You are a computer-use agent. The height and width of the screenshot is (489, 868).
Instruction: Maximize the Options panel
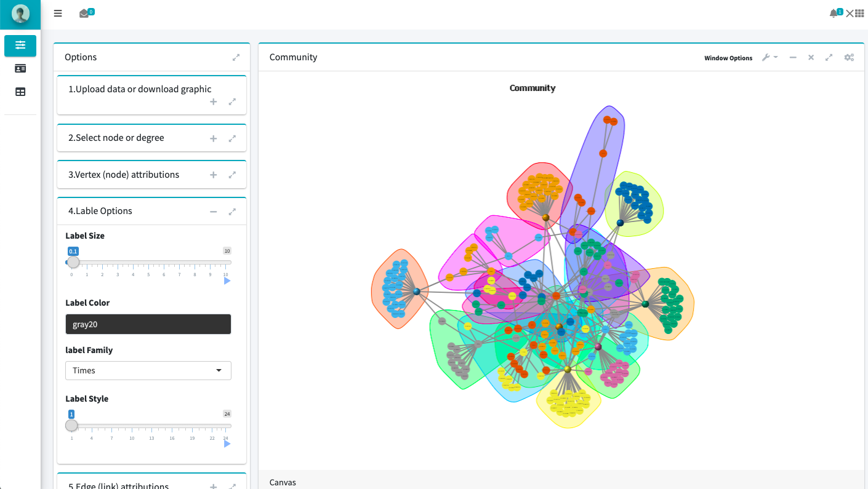point(236,57)
